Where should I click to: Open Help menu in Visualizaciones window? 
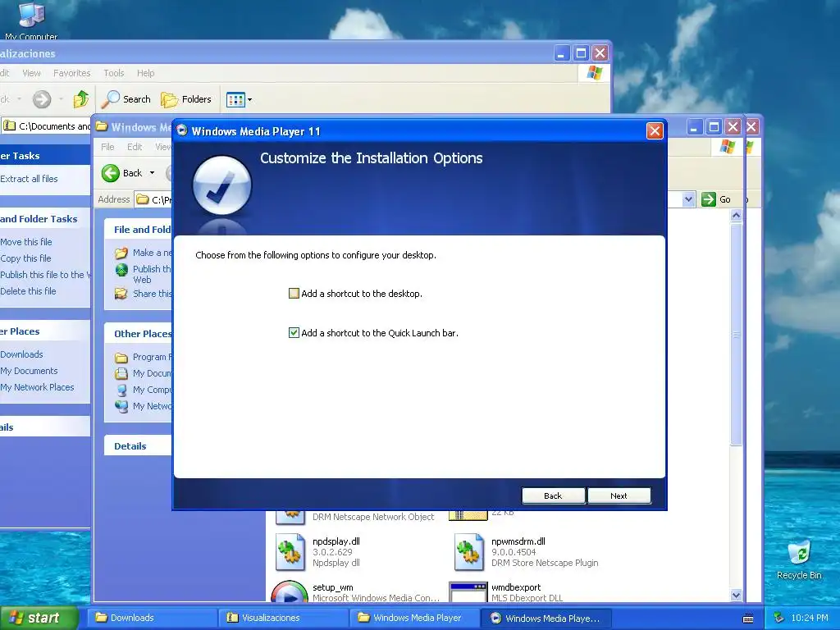tap(145, 73)
